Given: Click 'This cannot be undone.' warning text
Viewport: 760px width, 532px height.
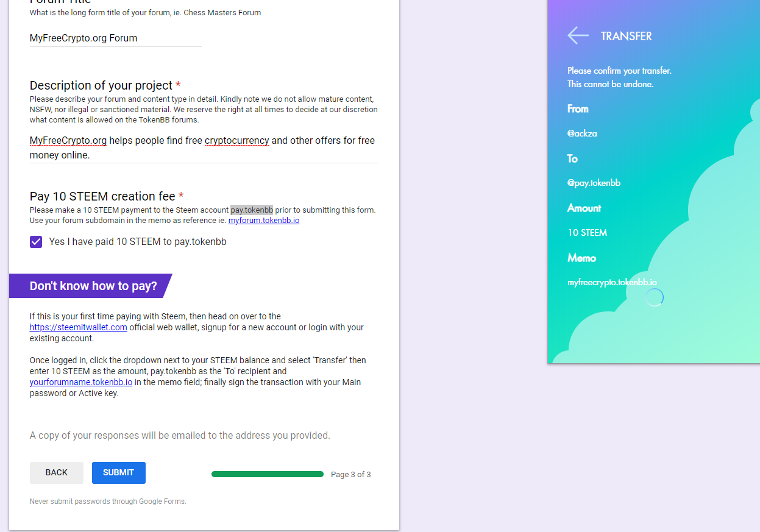Looking at the screenshot, I should tap(610, 84).
